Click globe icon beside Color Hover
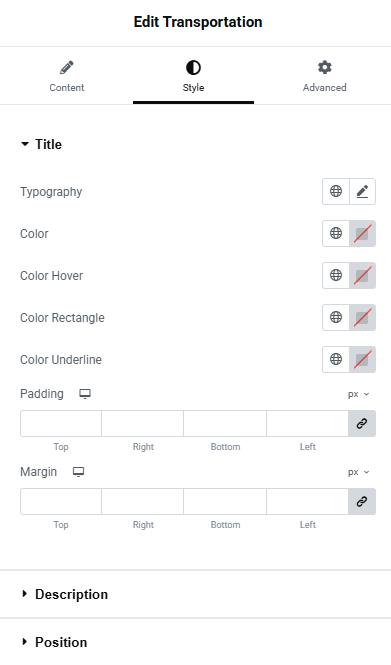 pyautogui.click(x=336, y=275)
